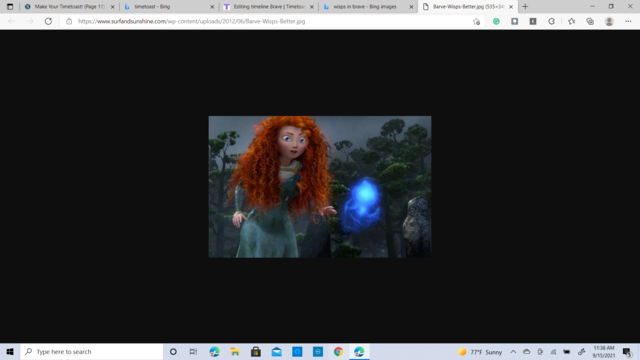Open Mail app from taskbar

pyautogui.click(x=277, y=351)
